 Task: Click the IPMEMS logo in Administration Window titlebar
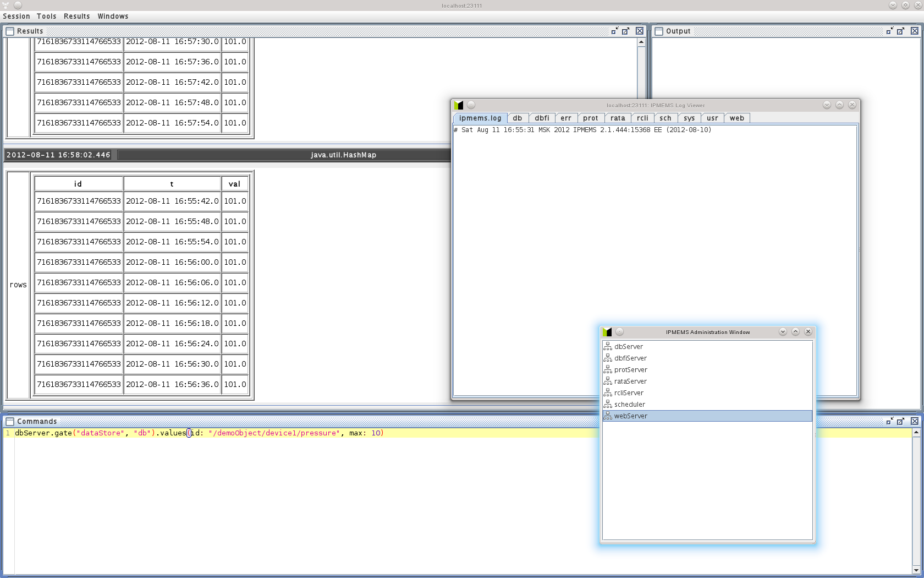[x=607, y=332]
